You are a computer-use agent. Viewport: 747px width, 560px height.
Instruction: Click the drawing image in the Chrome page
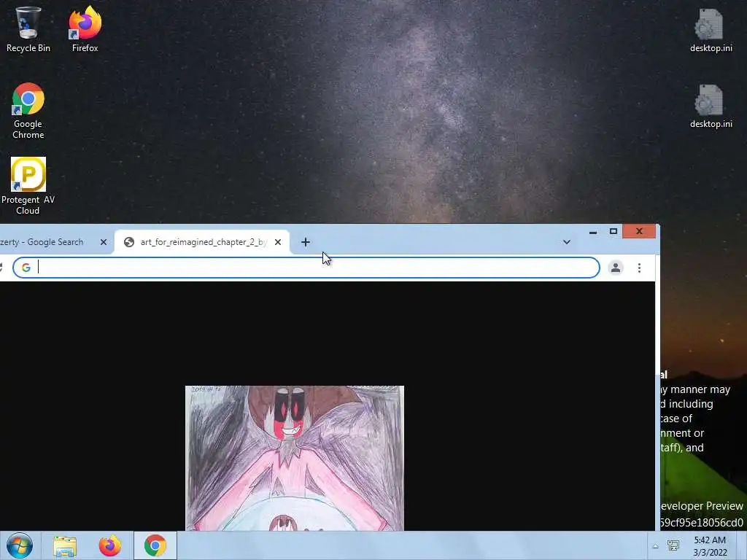click(x=295, y=458)
